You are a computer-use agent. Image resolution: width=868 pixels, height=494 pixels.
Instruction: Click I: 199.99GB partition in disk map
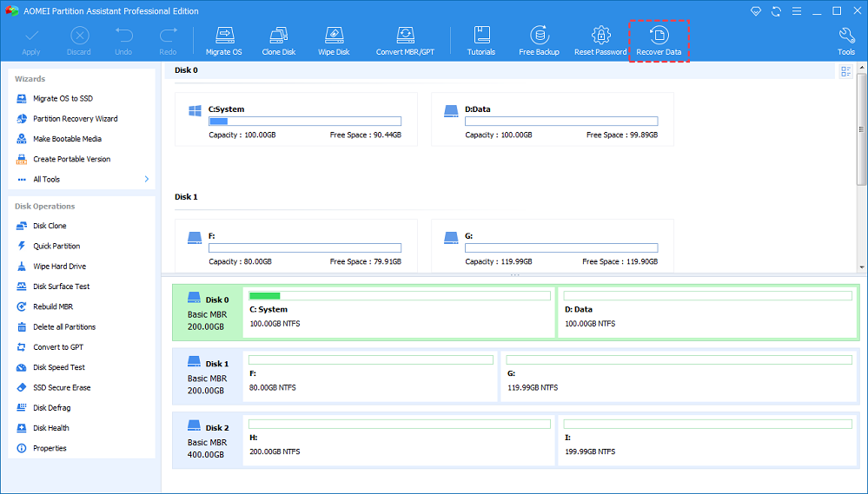point(707,440)
